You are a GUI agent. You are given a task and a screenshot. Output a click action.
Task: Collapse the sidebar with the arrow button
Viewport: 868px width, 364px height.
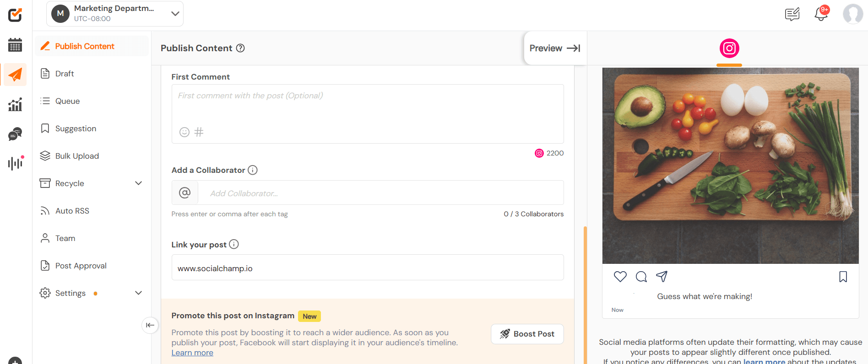click(x=150, y=325)
